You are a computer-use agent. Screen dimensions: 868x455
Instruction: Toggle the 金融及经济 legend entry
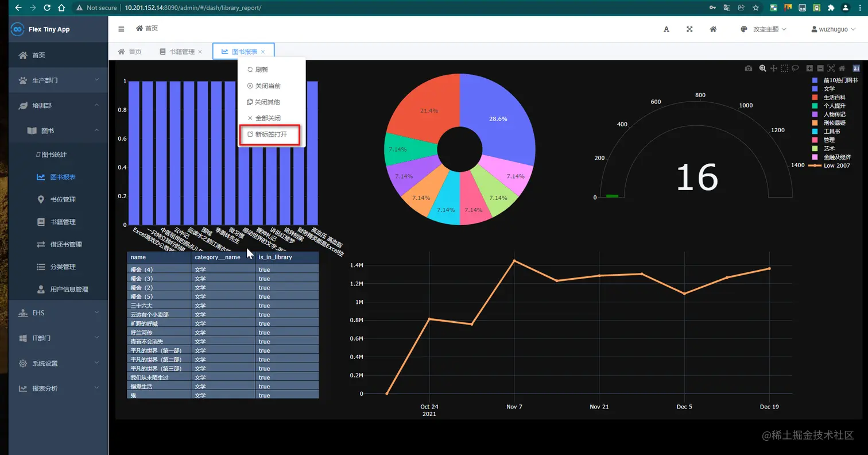click(x=832, y=157)
